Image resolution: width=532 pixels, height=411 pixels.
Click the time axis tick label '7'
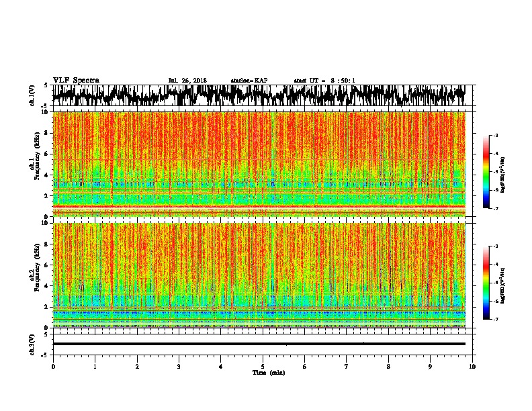pyautogui.click(x=347, y=367)
